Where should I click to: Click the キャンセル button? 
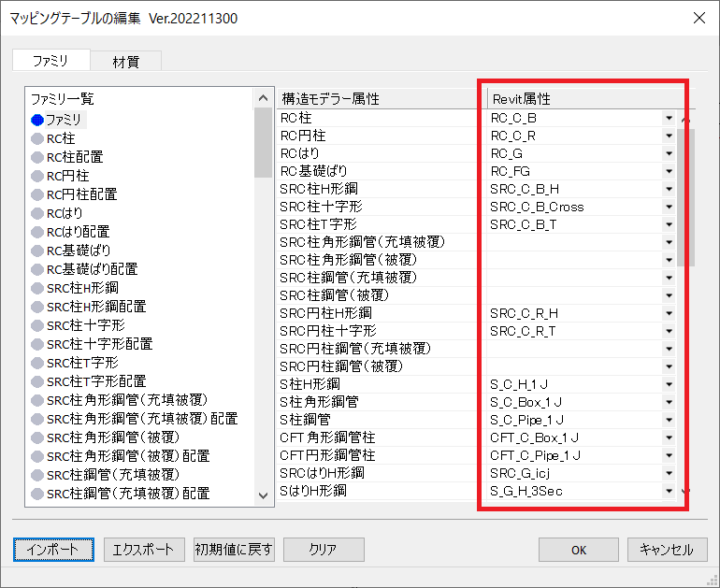coord(668,550)
